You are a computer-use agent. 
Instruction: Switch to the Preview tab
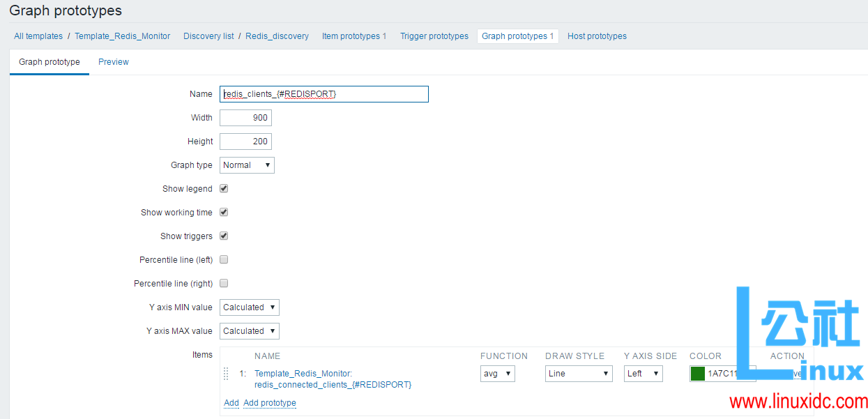[x=113, y=61]
